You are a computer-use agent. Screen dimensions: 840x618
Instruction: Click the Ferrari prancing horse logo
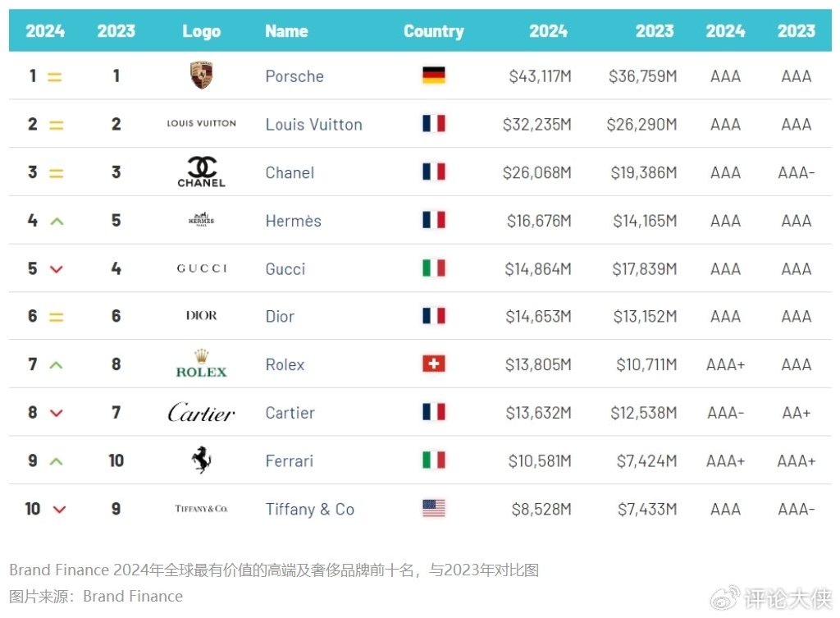(201, 460)
